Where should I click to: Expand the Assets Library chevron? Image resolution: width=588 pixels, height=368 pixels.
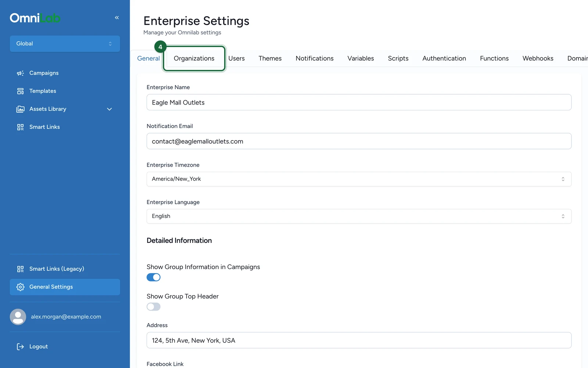110,109
